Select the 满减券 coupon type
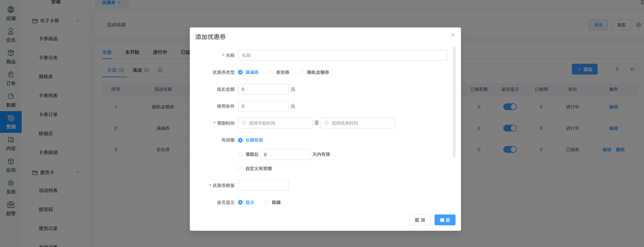The height and width of the screenshot is (247, 644). tap(248, 72)
